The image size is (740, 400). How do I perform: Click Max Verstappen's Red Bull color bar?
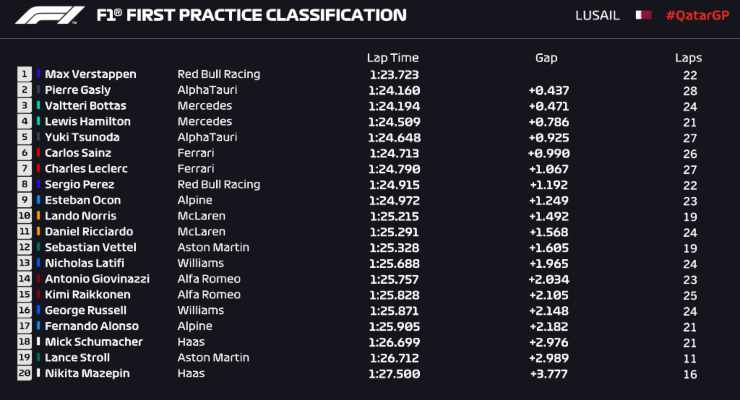(x=38, y=74)
